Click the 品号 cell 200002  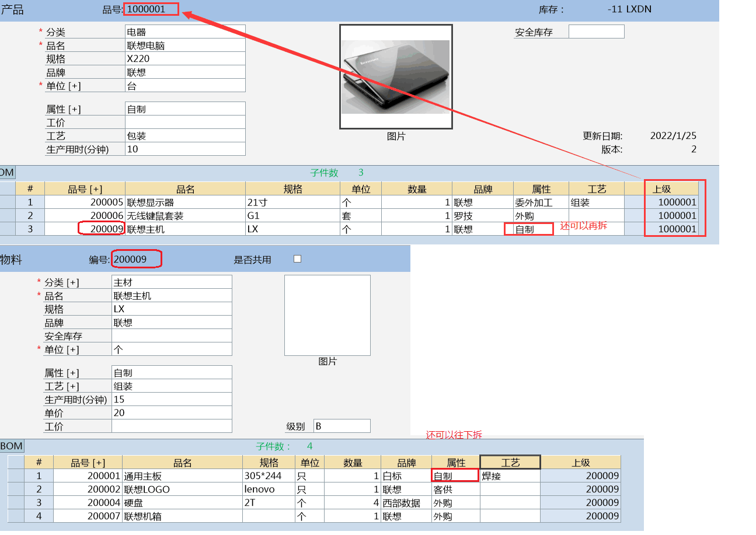click(x=88, y=489)
